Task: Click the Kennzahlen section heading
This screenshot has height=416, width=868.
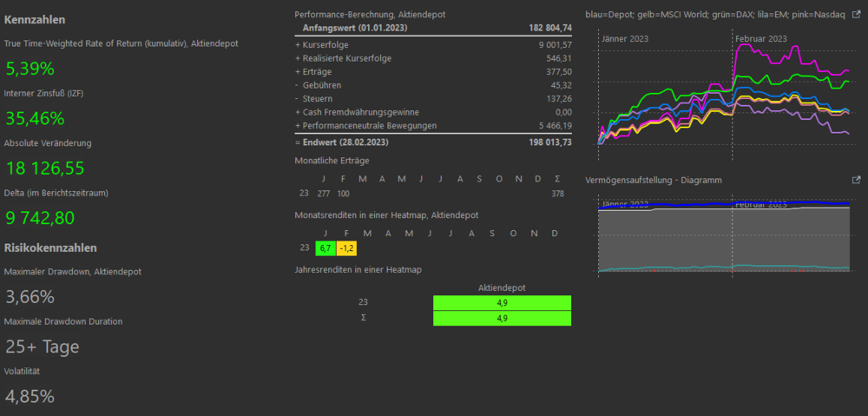Action: click(35, 19)
